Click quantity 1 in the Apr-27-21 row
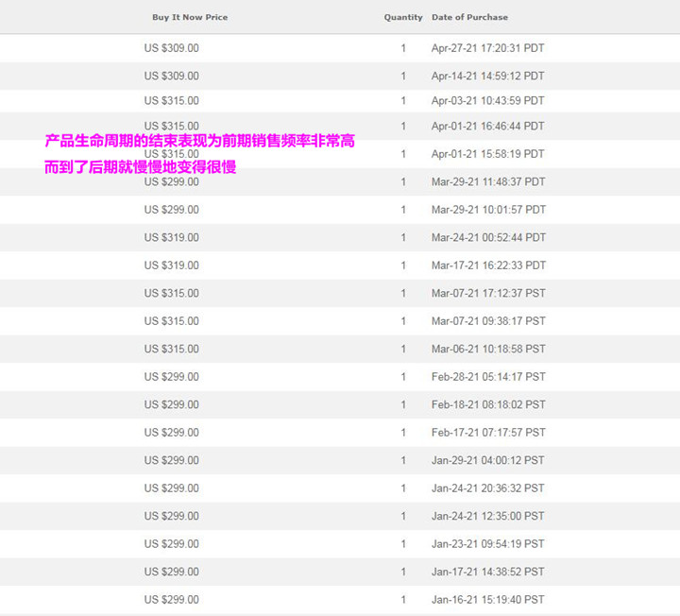This screenshot has height=616, width=680. tap(403, 48)
